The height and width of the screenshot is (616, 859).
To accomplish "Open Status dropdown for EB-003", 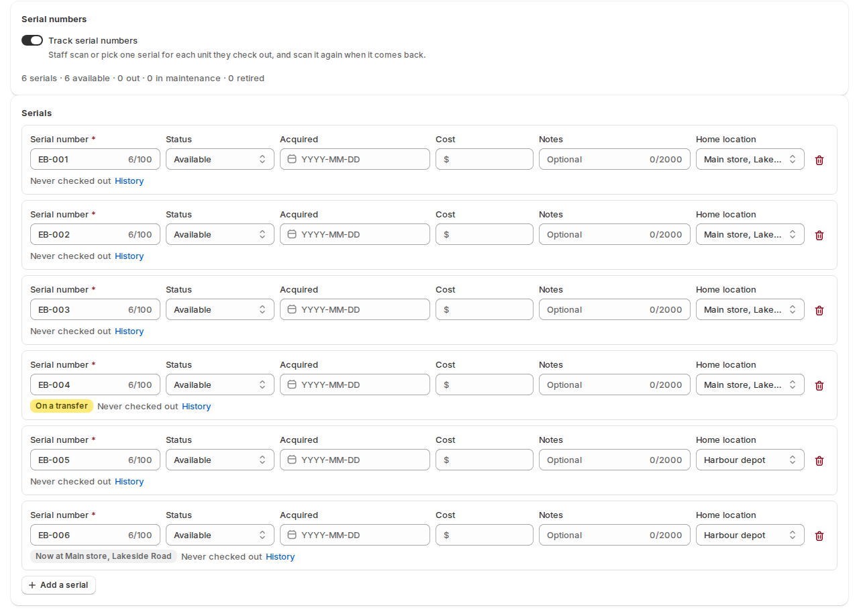I will click(220, 309).
